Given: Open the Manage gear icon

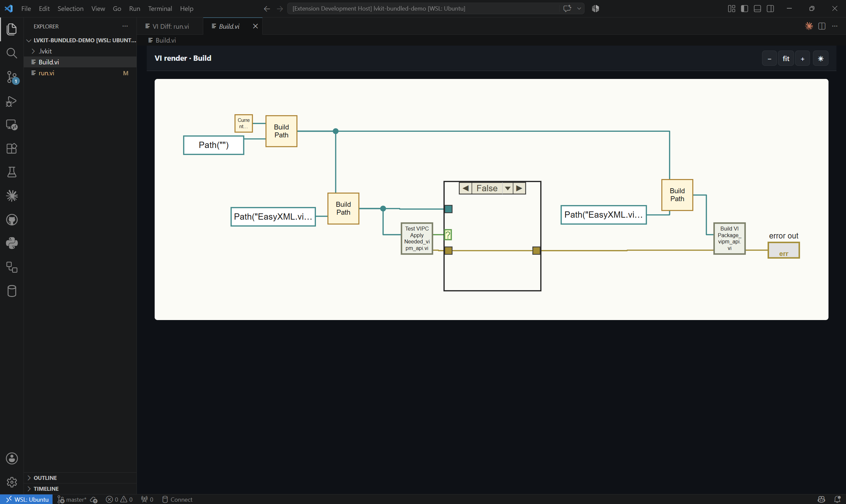Looking at the screenshot, I should click(x=12, y=482).
